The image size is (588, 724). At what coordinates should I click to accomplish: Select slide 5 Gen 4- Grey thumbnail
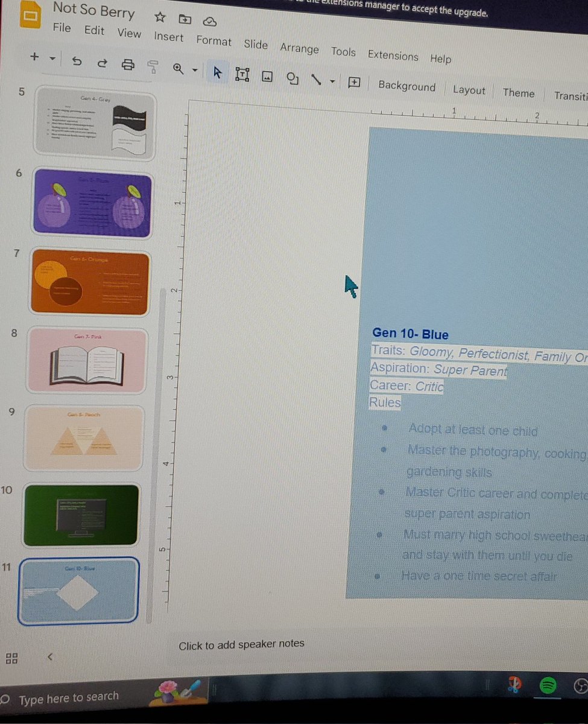click(x=95, y=124)
